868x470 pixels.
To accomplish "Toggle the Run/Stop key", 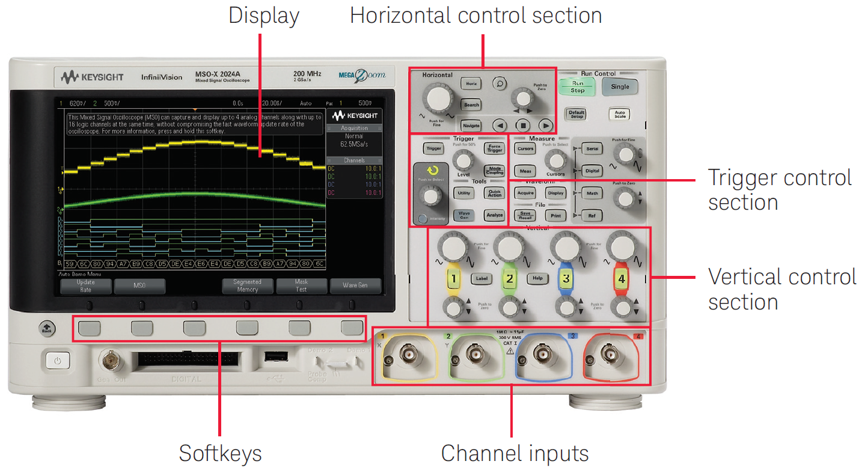I will pyautogui.click(x=577, y=87).
